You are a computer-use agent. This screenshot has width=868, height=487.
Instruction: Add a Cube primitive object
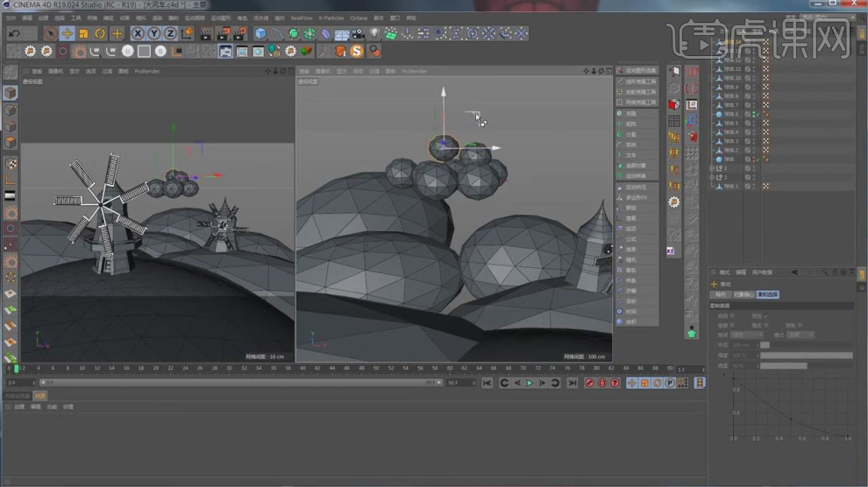[260, 33]
